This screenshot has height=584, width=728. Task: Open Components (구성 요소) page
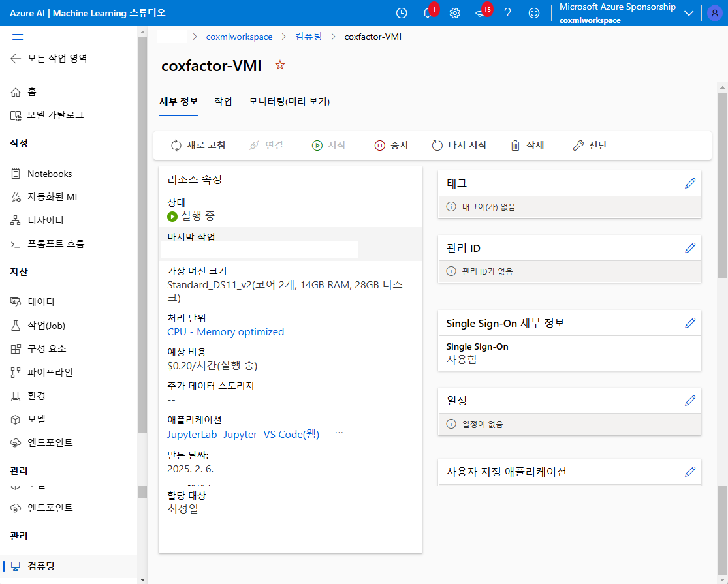click(38, 349)
